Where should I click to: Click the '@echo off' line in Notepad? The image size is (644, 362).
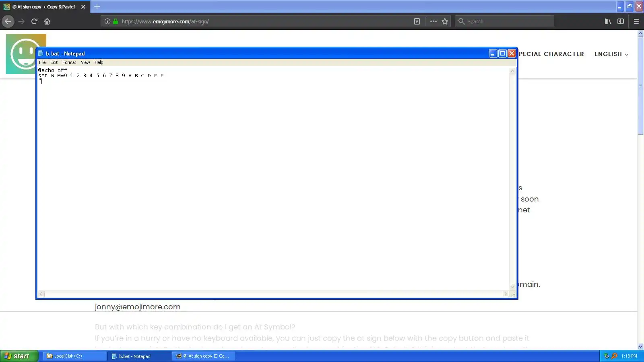coord(53,70)
